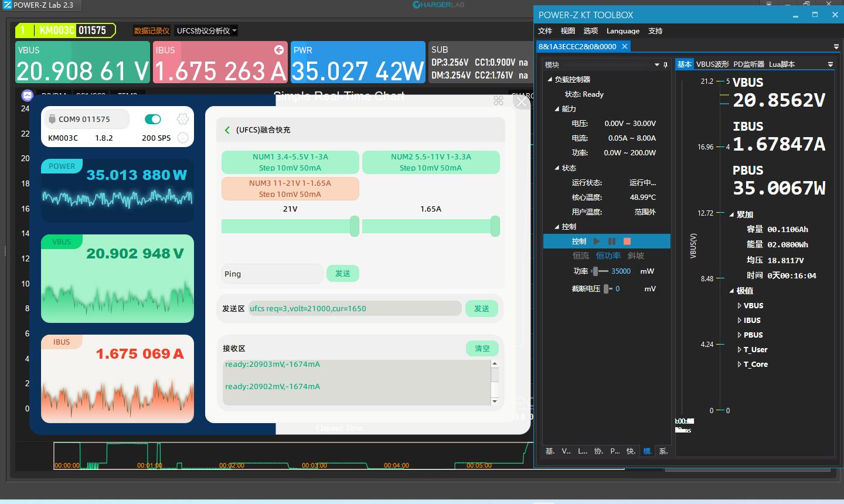Switch to the VBUS波形 tab
This screenshot has height=504, width=844.
pos(712,64)
